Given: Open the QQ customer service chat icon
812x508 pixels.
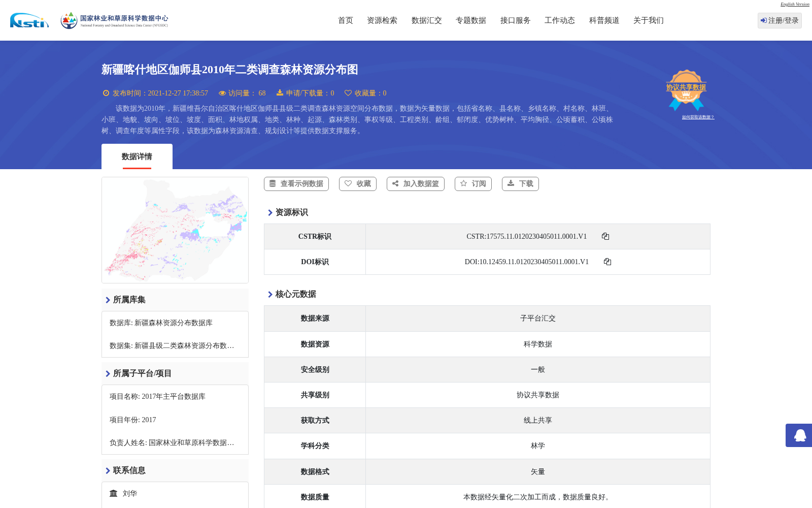Looking at the screenshot, I should coord(800,435).
